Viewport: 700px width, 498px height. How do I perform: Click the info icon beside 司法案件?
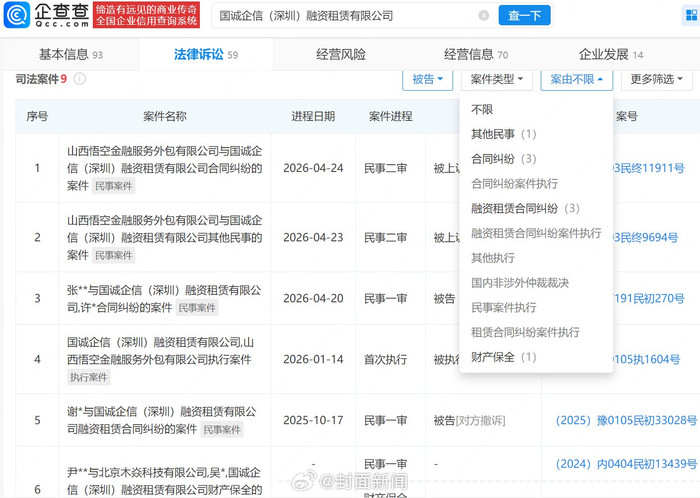[x=80, y=79]
